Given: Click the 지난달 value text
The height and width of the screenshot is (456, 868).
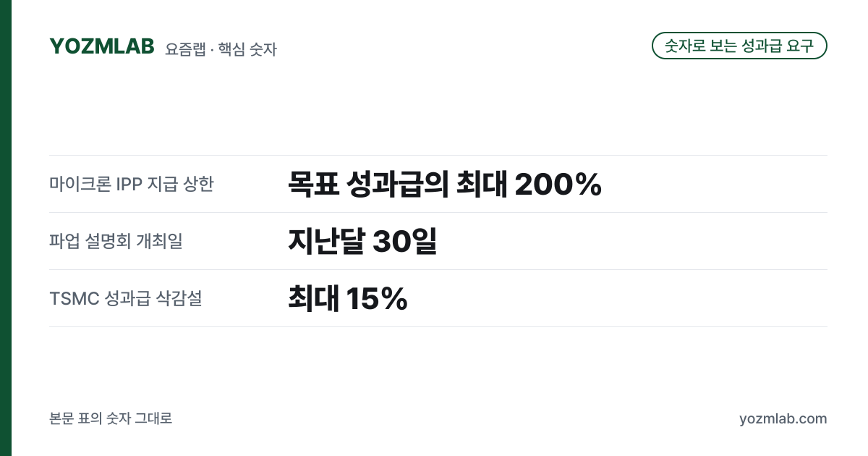Looking at the screenshot, I should 326,242.
